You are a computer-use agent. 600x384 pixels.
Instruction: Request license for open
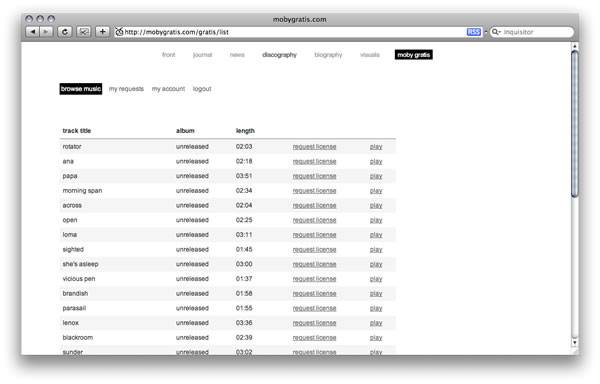point(314,220)
